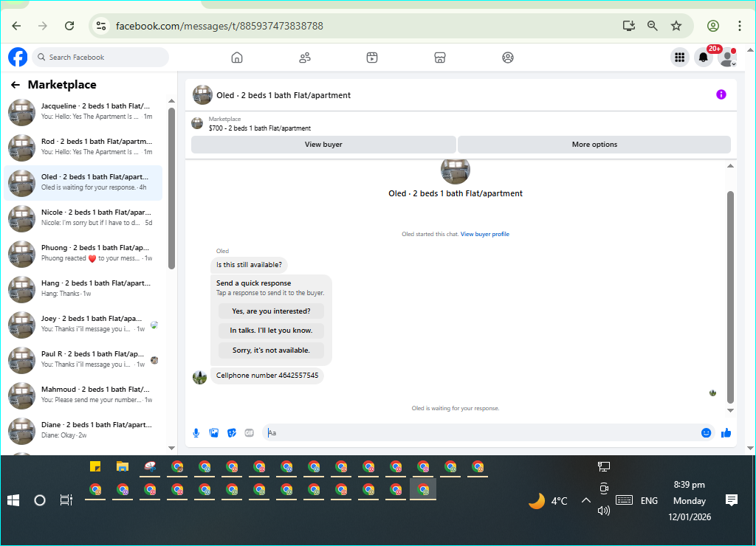Click the install app icon in address bar
Viewport: 756px width, 546px height.
[629, 26]
